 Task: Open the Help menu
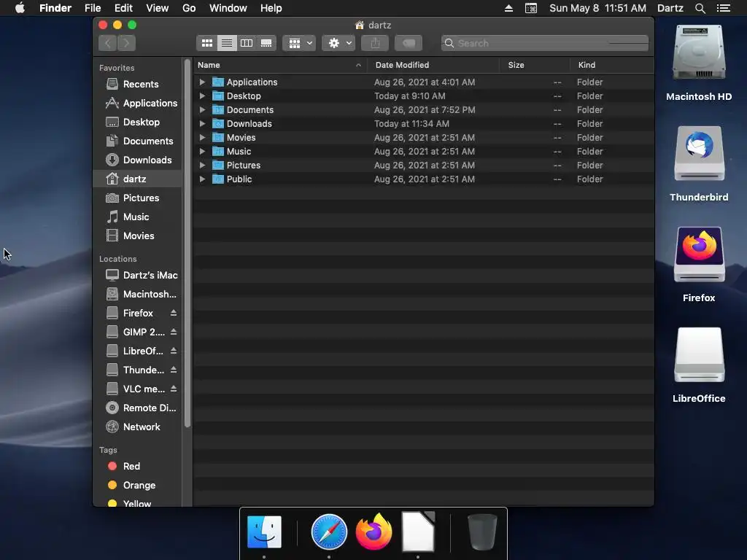point(271,8)
